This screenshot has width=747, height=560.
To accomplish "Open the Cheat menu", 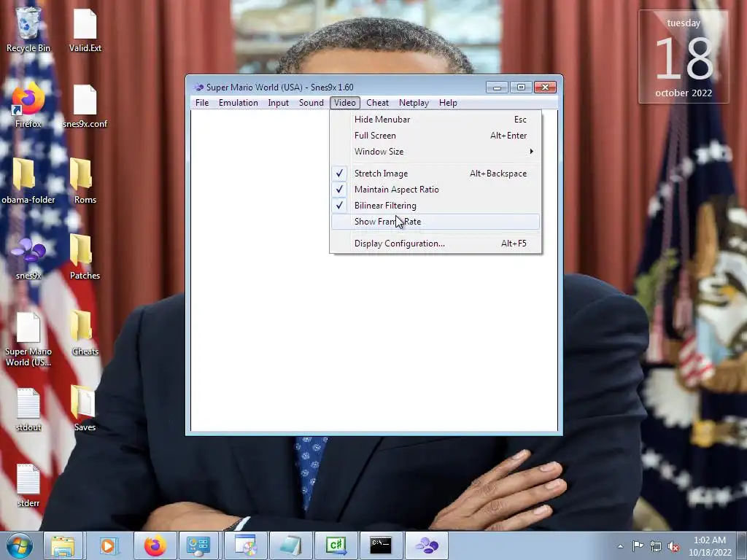I will [377, 103].
